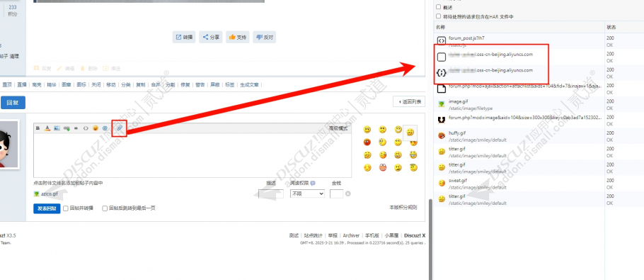Click the sweat.gif request icon
The image size is (644, 280).
(x=442, y=183)
